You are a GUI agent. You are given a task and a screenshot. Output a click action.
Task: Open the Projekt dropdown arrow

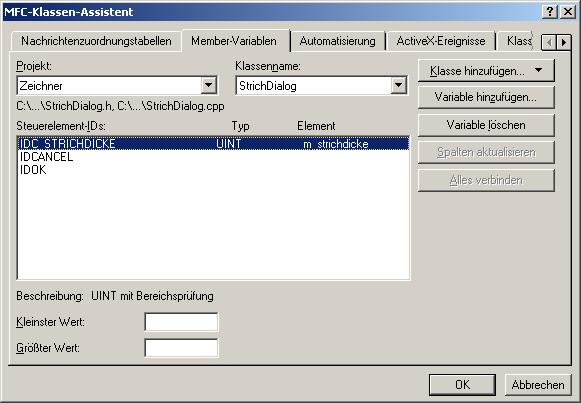(209, 86)
